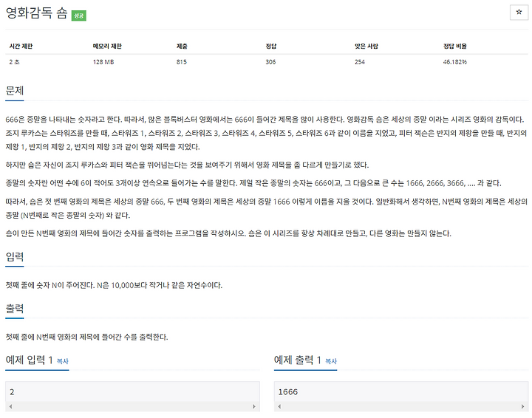This screenshot has height=418, width=532.
Task: Click the example input value 2
Action: [x=12, y=392]
